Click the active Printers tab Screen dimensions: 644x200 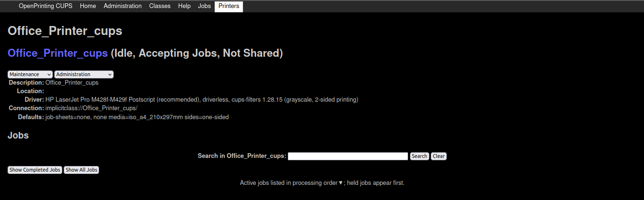point(229,6)
